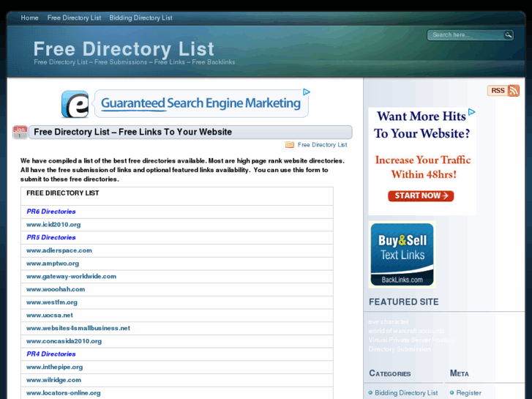The height and width of the screenshot is (399, 532).
Task: Visit www.websites4smallbusiness.net link
Action: [78, 328]
